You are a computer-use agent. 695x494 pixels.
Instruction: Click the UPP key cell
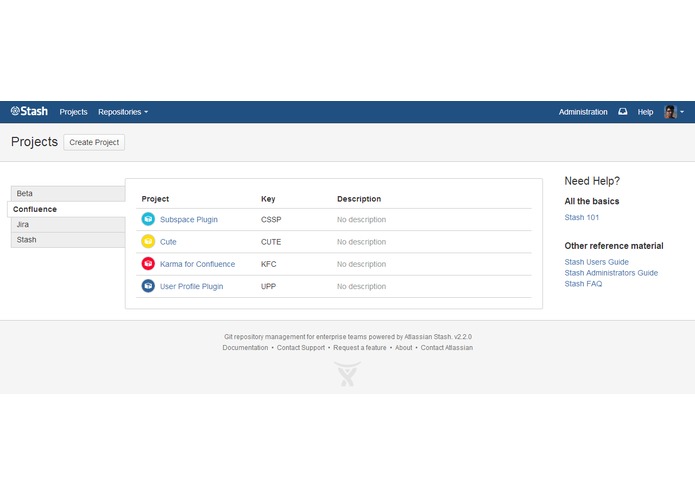click(x=269, y=287)
